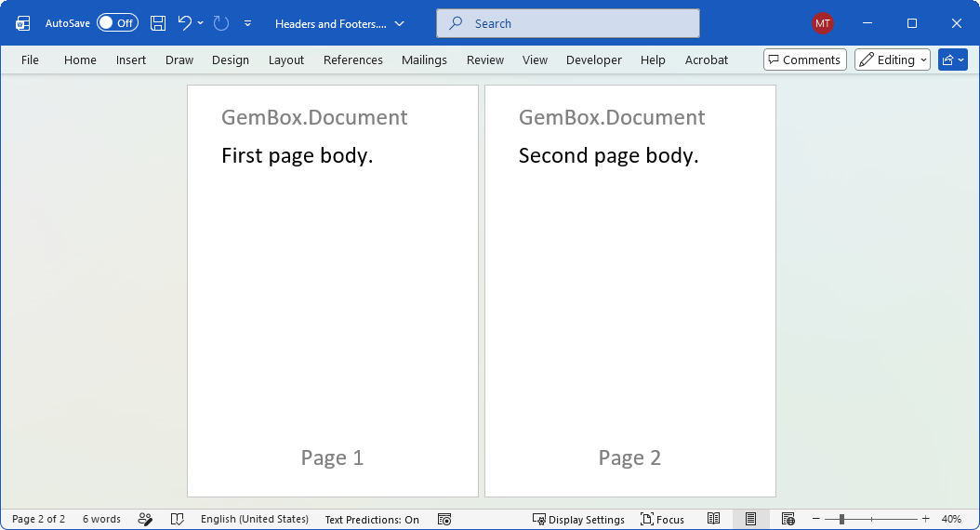The width and height of the screenshot is (980, 530).
Task: Click the track changes pencil status icon
Action: (x=145, y=520)
